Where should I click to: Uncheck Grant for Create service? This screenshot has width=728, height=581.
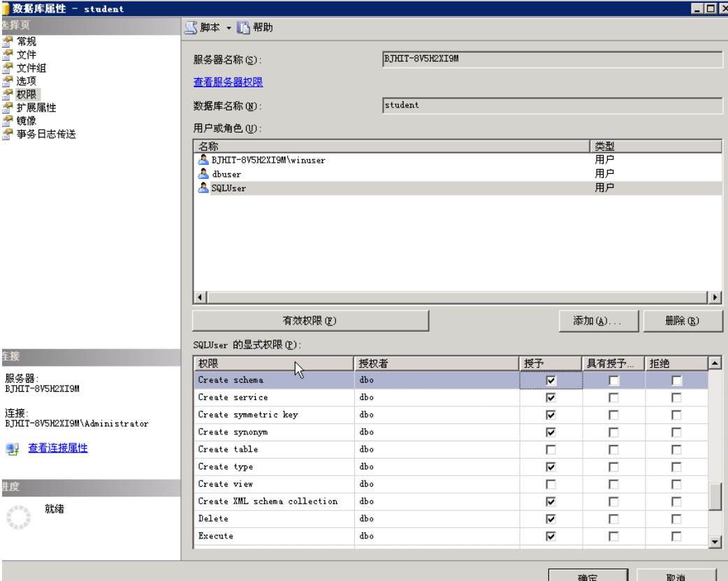point(551,398)
